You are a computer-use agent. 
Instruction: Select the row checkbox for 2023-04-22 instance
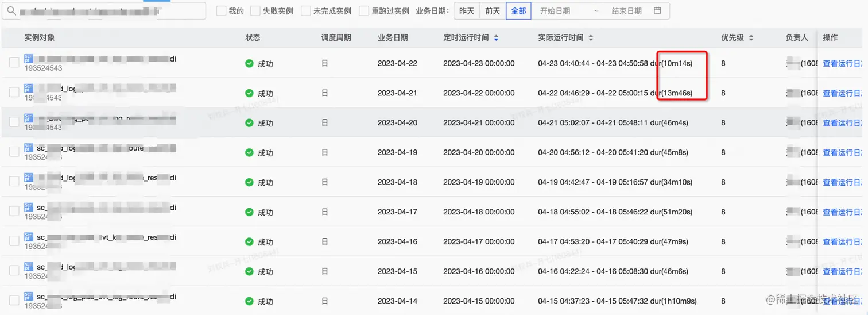pos(14,63)
